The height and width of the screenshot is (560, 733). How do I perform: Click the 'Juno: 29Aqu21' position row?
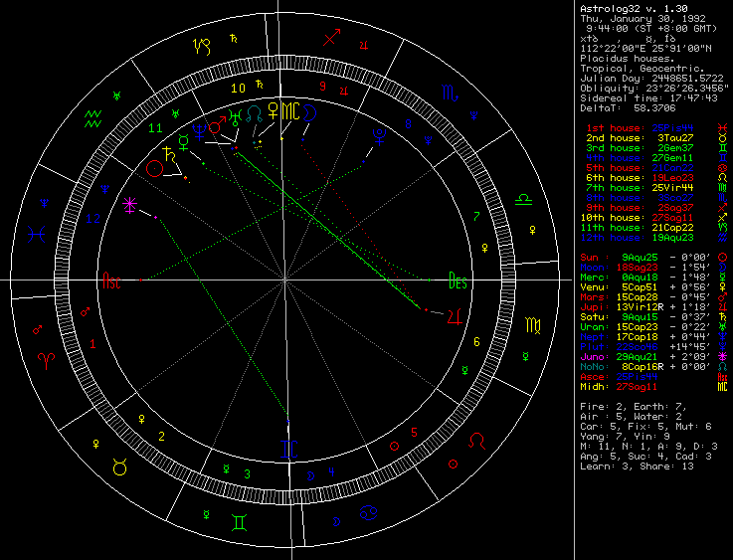click(x=654, y=357)
